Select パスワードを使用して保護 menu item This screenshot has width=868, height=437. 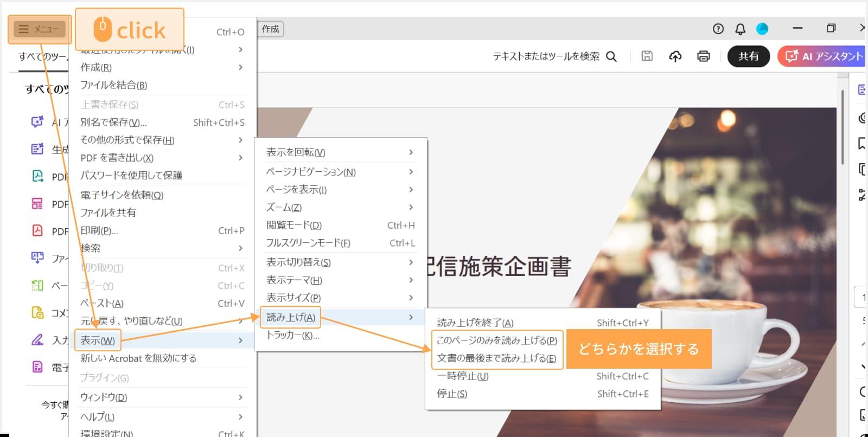tap(162, 176)
